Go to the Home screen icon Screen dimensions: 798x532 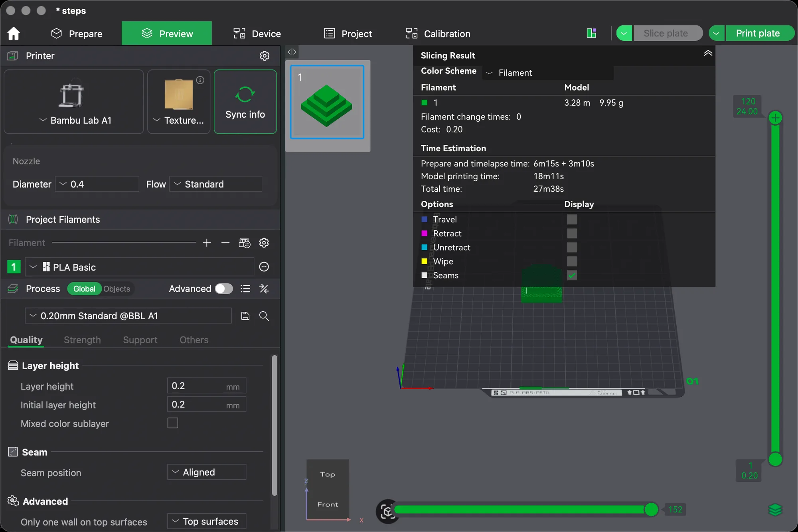pos(14,34)
